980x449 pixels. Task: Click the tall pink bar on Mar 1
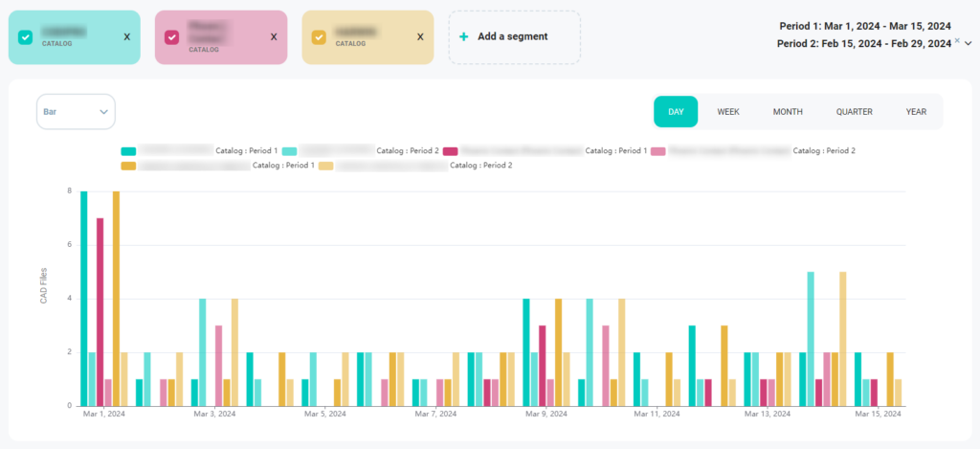coord(100,311)
